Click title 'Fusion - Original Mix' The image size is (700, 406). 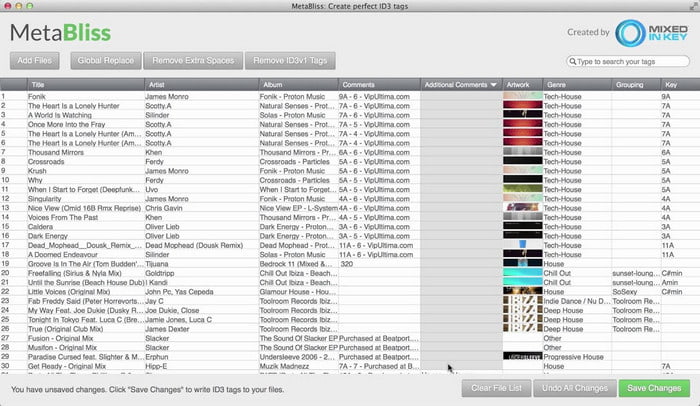pyautogui.click(x=62, y=339)
